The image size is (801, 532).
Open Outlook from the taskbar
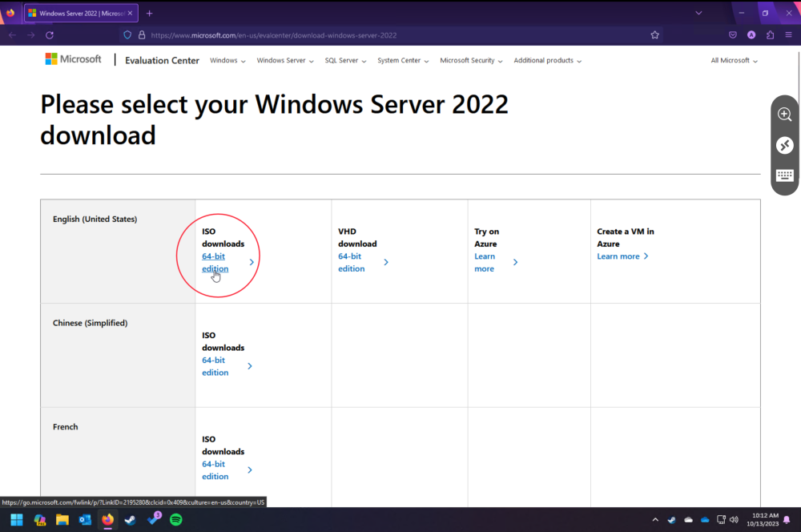[84, 519]
